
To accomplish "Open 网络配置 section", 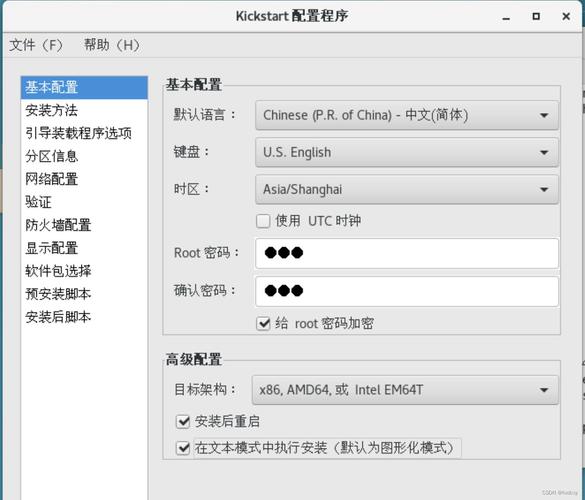I will coord(84,179).
